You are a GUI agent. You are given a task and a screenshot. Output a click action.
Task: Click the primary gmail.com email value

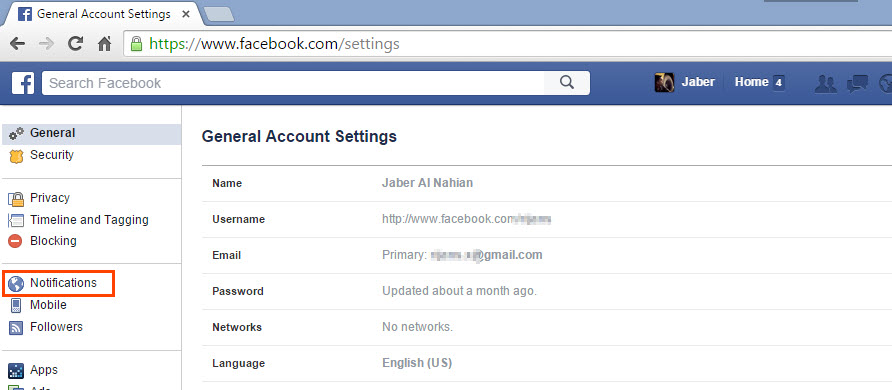click(x=486, y=255)
